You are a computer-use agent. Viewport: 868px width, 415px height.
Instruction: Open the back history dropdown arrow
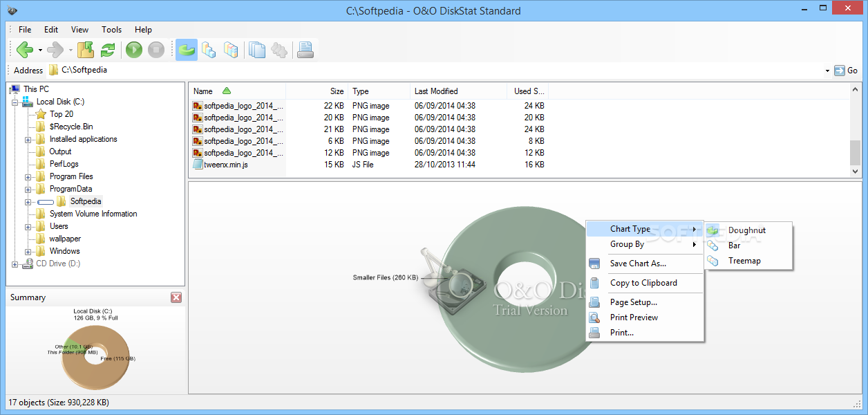click(x=40, y=50)
